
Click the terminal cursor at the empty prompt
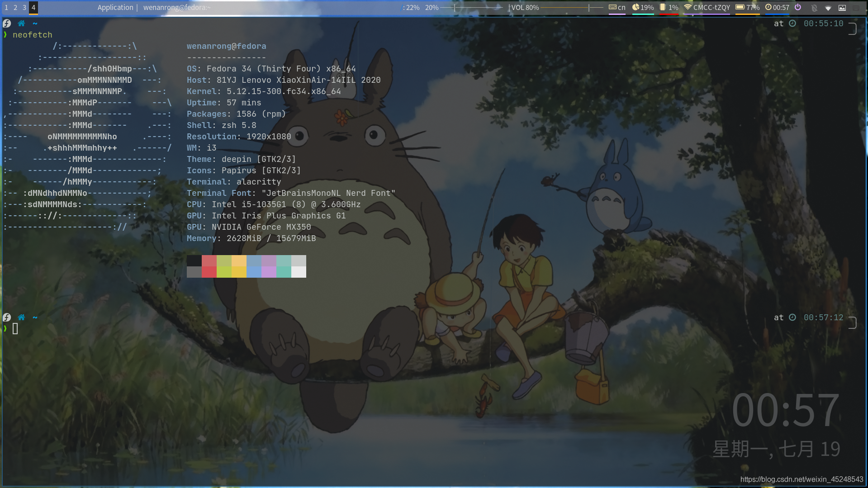coord(15,329)
